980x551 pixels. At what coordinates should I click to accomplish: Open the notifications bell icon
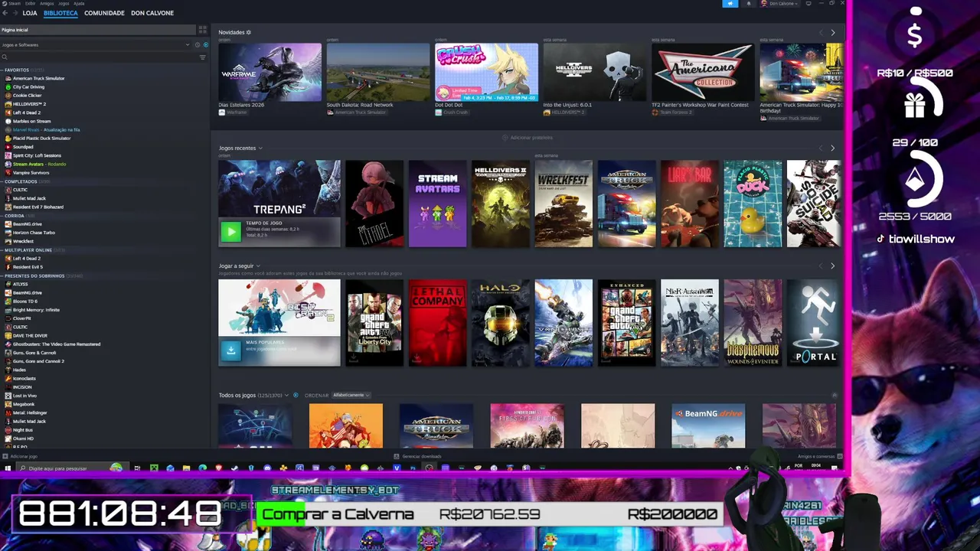[x=749, y=4]
